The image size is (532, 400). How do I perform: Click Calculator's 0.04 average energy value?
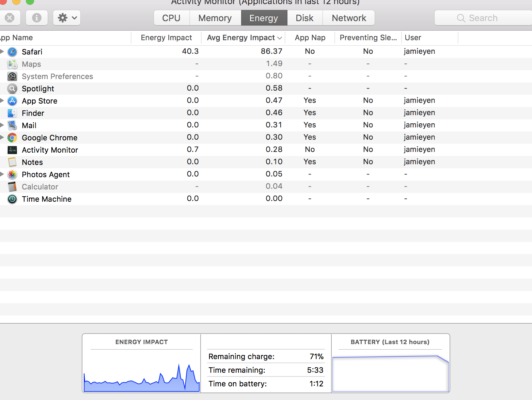[x=274, y=186]
